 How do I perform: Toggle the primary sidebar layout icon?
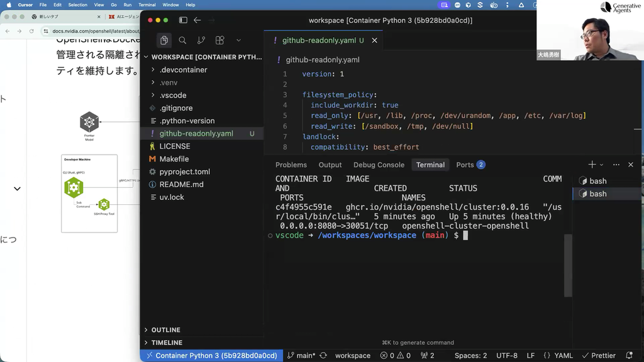pyautogui.click(x=183, y=20)
